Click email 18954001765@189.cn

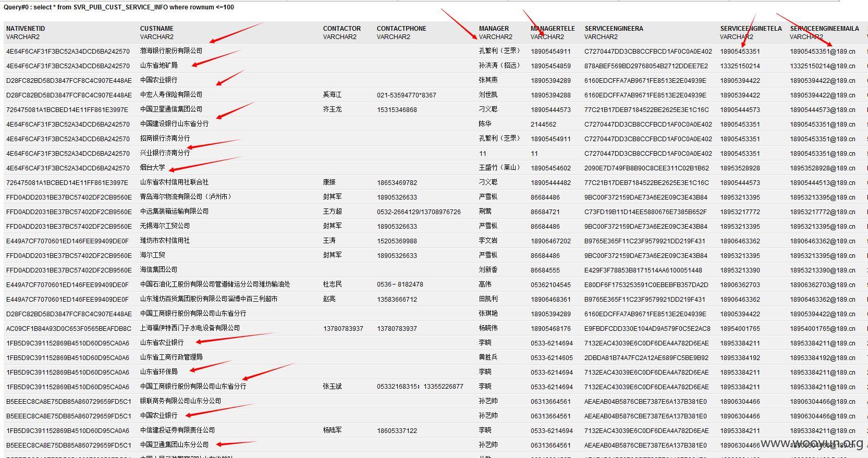823,329
